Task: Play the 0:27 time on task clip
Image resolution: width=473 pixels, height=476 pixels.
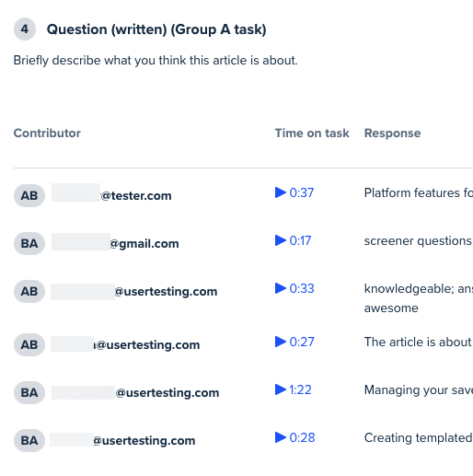Action: pos(294,342)
